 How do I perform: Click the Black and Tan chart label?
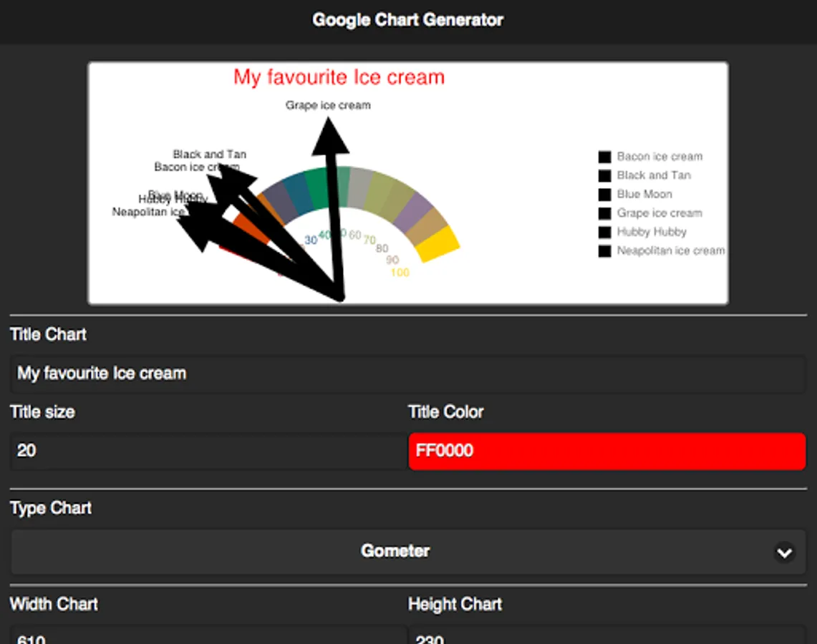(209, 154)
